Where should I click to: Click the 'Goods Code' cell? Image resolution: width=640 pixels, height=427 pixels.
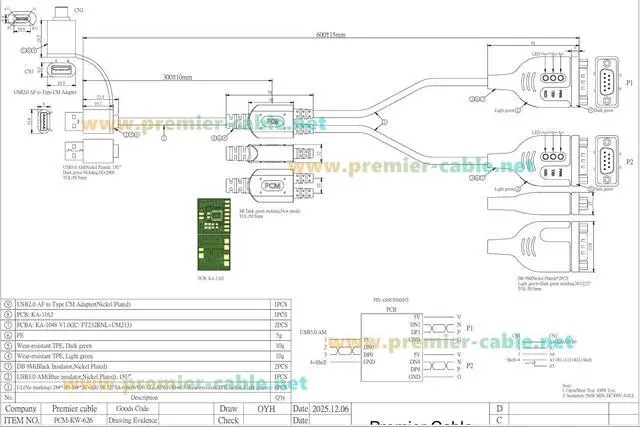pyautogui.click(x=133, y=409)
